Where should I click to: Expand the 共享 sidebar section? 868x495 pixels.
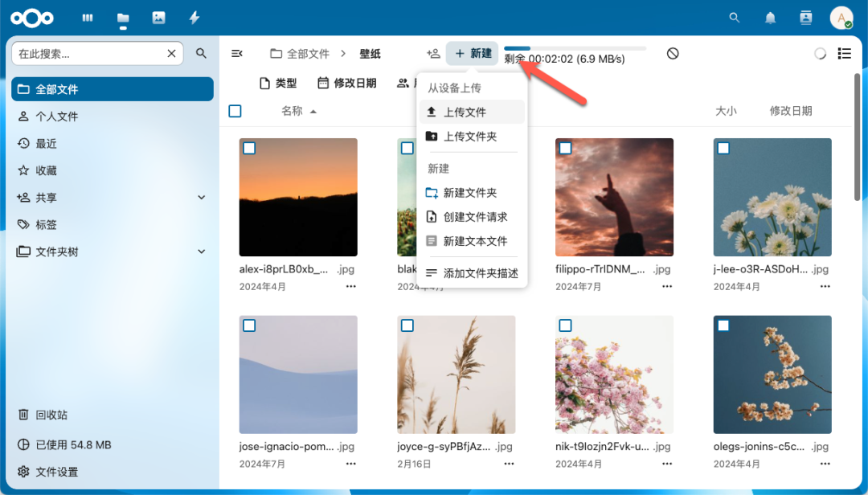(x=201, y=197)
